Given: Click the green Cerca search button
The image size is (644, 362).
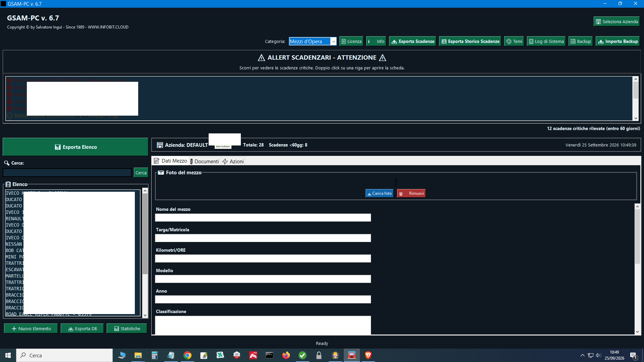Looking at the screenshot, I should click(x=141, y=173).
